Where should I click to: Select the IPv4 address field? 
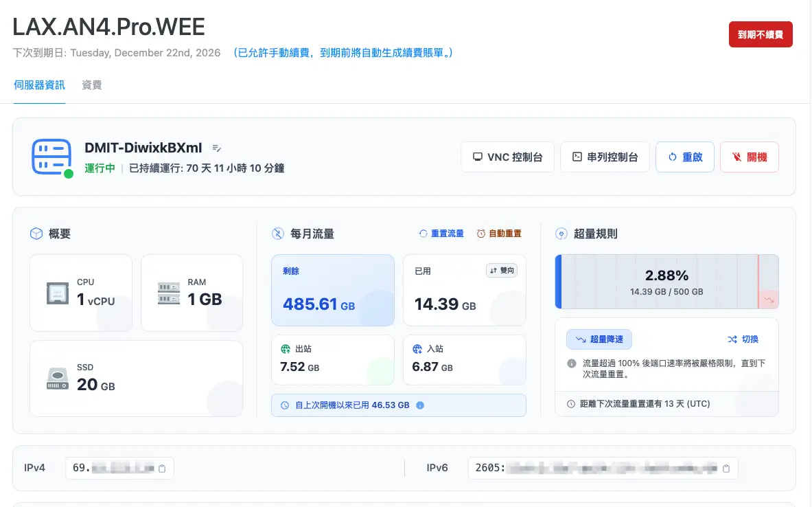[x=119, y=468]
